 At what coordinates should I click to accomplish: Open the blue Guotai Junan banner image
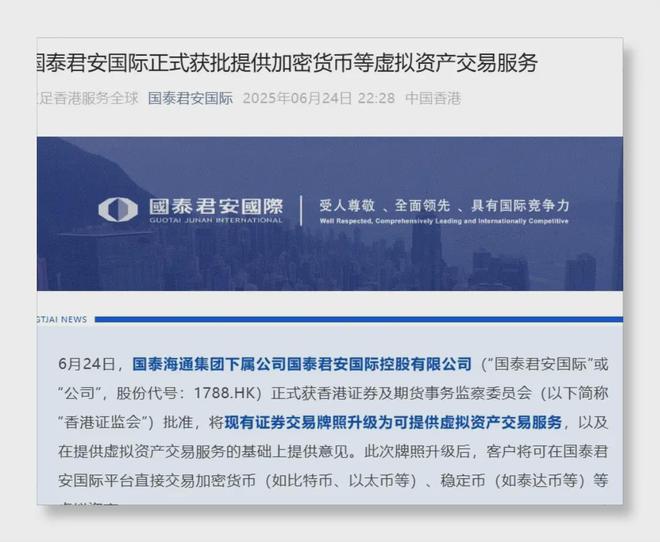pos(330,214)
